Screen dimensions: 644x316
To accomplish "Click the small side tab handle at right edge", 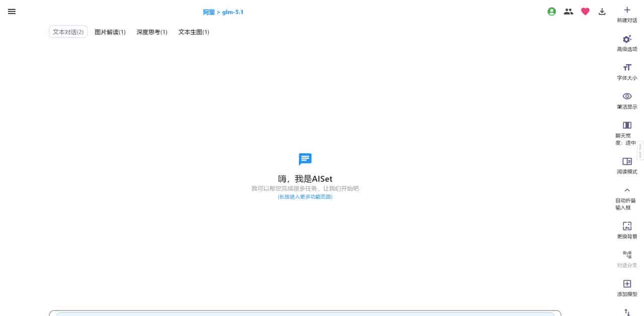I will point(641,150).
